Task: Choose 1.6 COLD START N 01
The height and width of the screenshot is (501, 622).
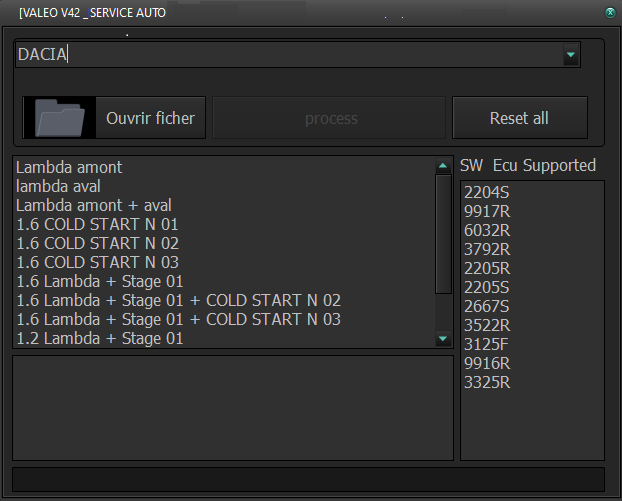Action: pyautogui.click(x=97, y=225)
